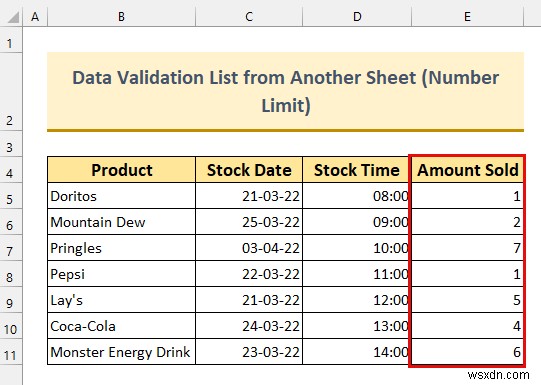Select amount sold 4 for Coca-Cola

click(468, 326)
